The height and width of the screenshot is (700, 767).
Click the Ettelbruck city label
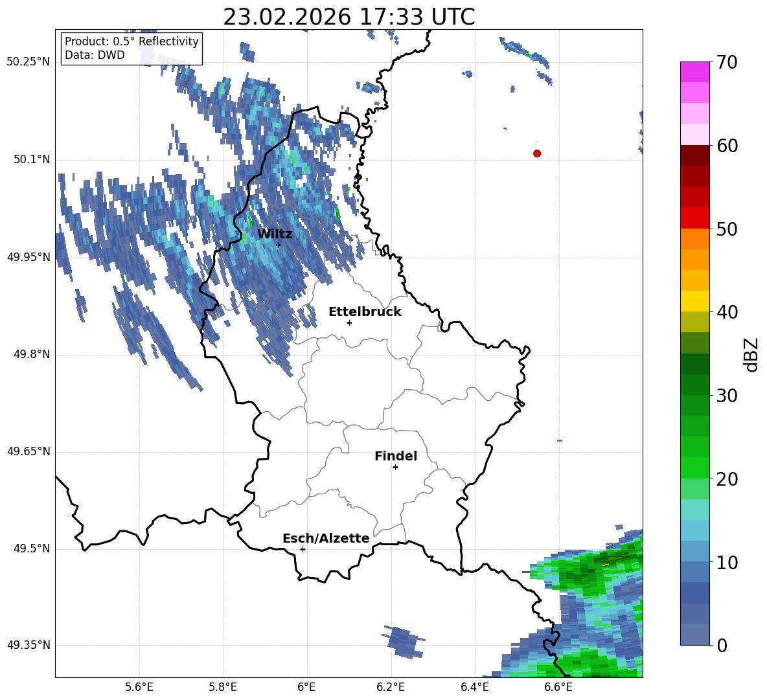[365, 311]
